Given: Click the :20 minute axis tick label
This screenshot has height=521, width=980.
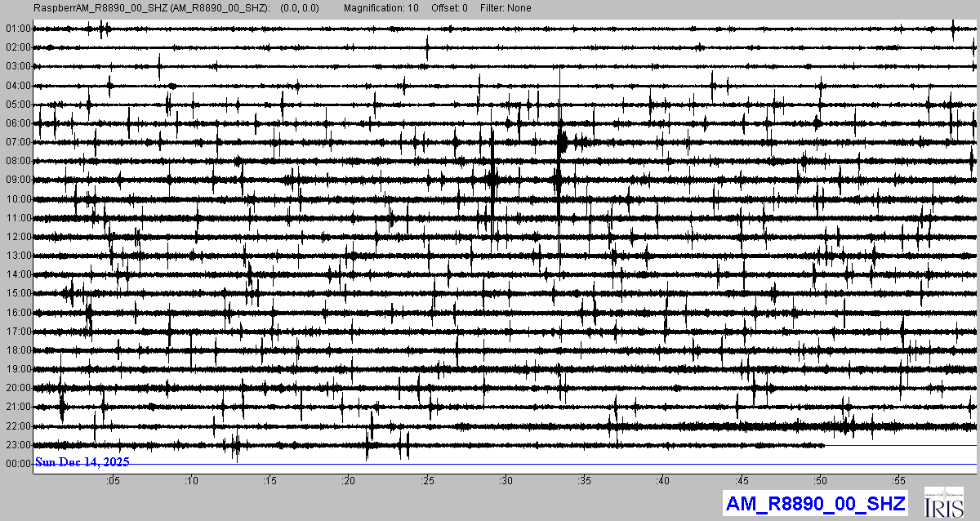Looking at the screenshot, I should pos(349,481).
